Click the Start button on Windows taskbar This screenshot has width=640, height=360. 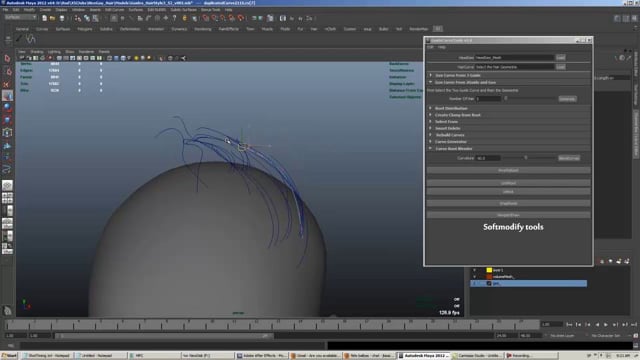click(x=9, y=356)
